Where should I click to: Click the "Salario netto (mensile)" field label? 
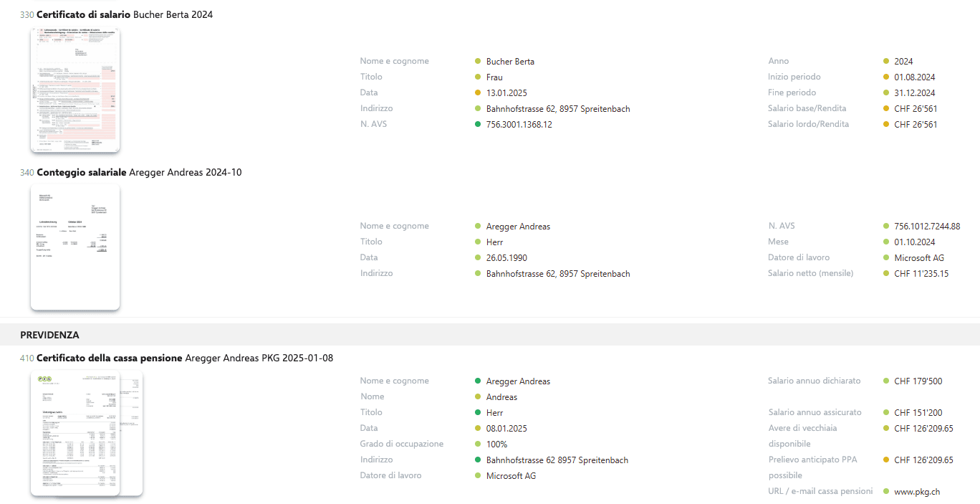point(811,273)
